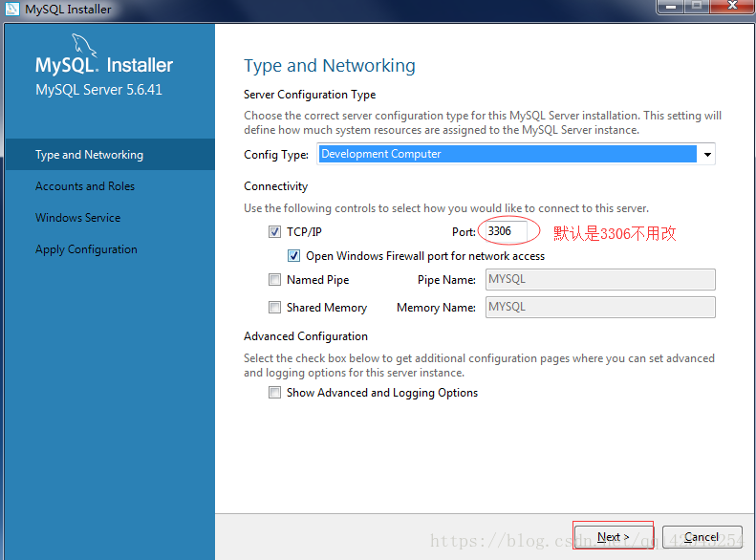Select the Development Computer combo box value
This screenshot has width=756, height=560.
pyautogui.click(x=508, y=154)
